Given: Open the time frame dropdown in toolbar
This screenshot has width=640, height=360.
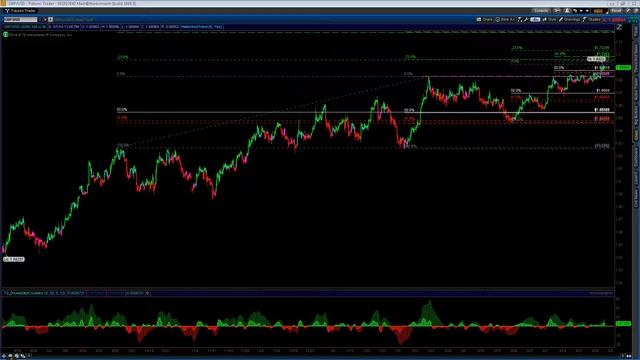Looking at the screenshot, I should tap(535, 20).
